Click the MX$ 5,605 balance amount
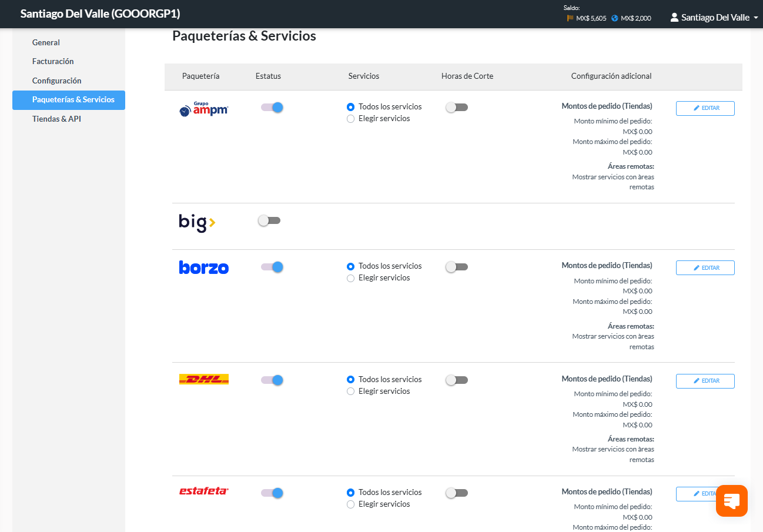 (591, 18)
